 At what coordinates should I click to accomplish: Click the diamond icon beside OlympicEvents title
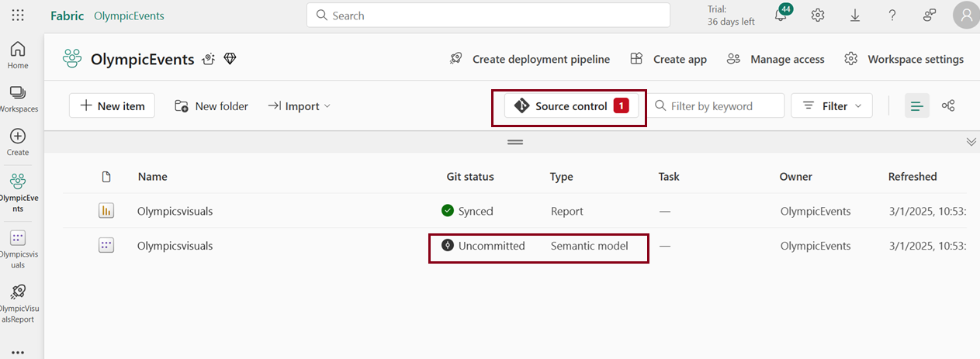[230, 59]
